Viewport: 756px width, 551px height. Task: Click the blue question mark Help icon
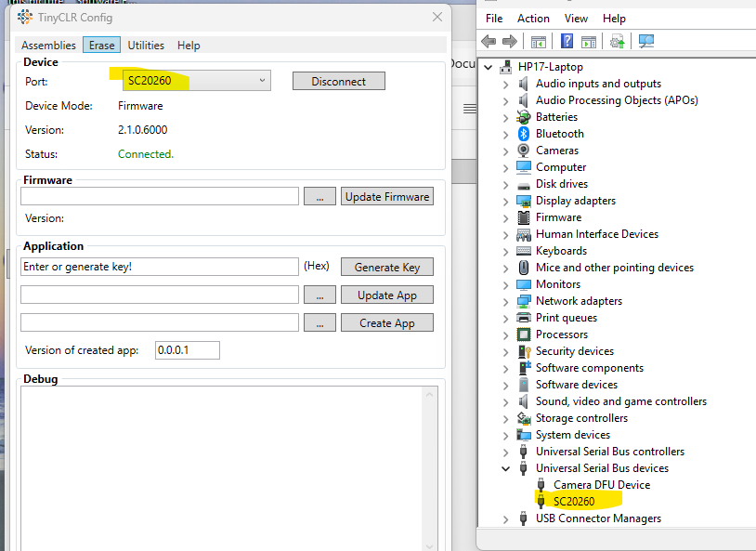567,41
